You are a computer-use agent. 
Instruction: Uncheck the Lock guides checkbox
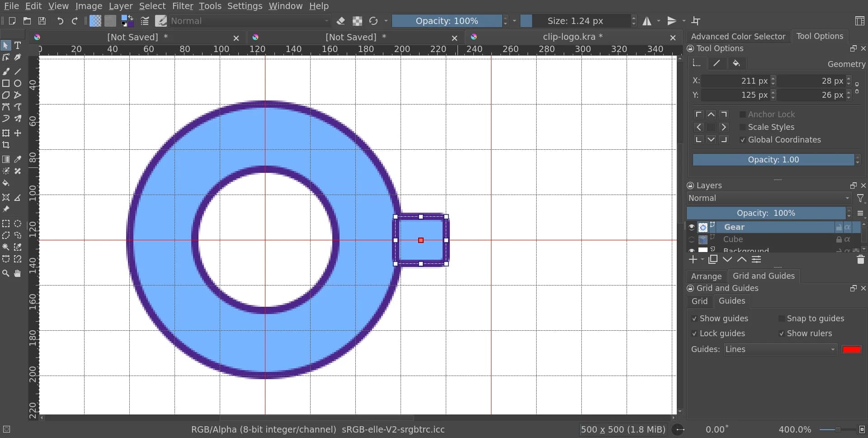[694, 333]
